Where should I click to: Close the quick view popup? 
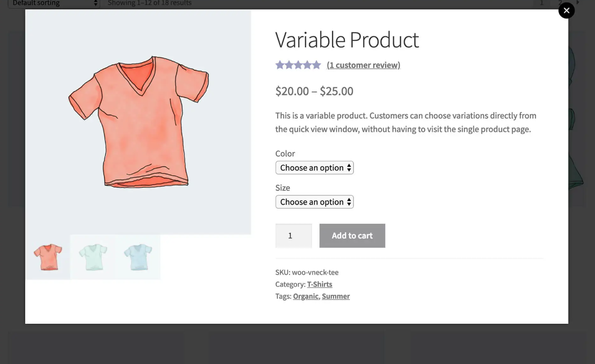tap(566, 10)
